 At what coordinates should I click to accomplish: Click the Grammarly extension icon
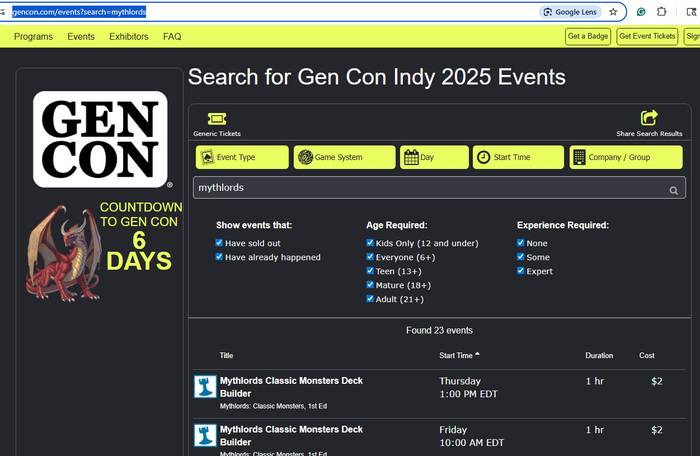[x=641, y=12]
